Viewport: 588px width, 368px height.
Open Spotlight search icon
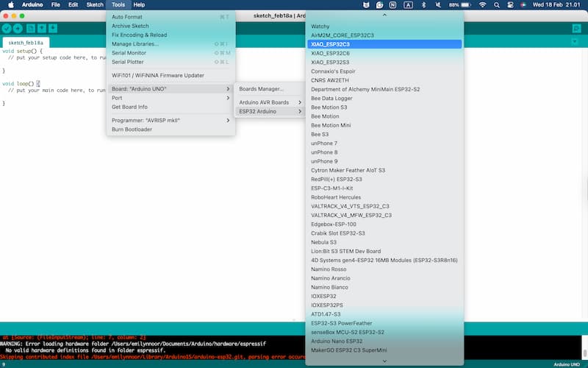click(497, 5)
